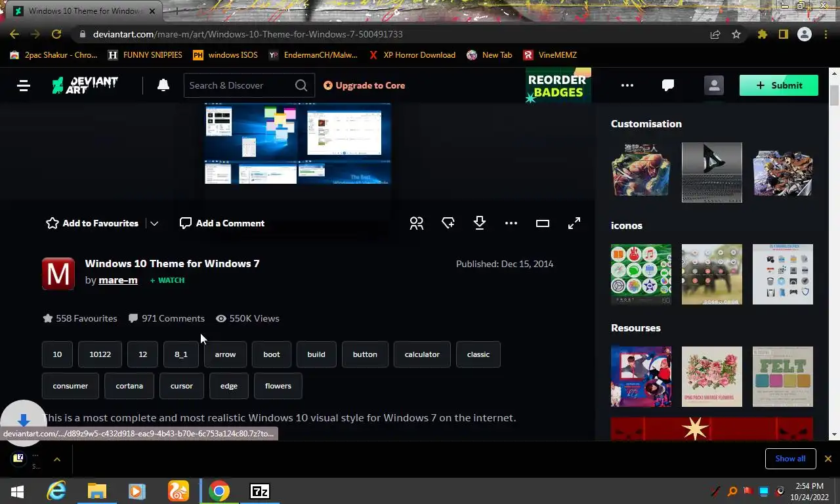Open the 971 Comments link
Viewport: 840px width, 504px height.
click(167, 318)
